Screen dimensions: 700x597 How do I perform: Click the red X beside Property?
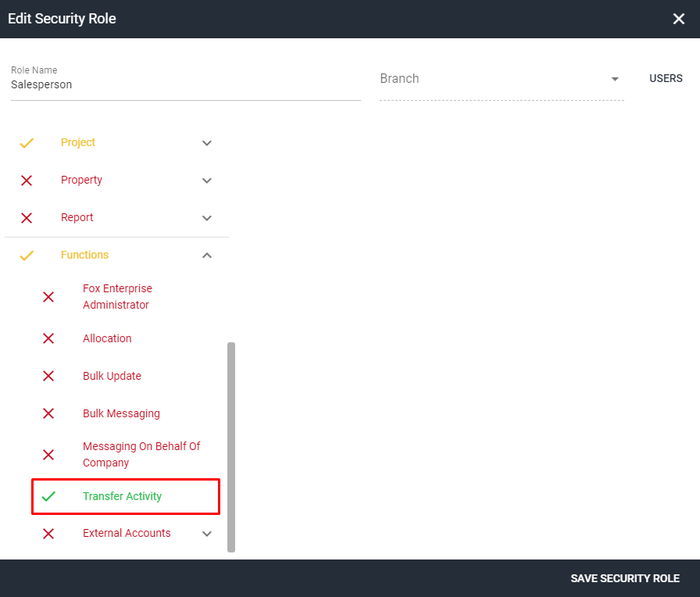26,181
